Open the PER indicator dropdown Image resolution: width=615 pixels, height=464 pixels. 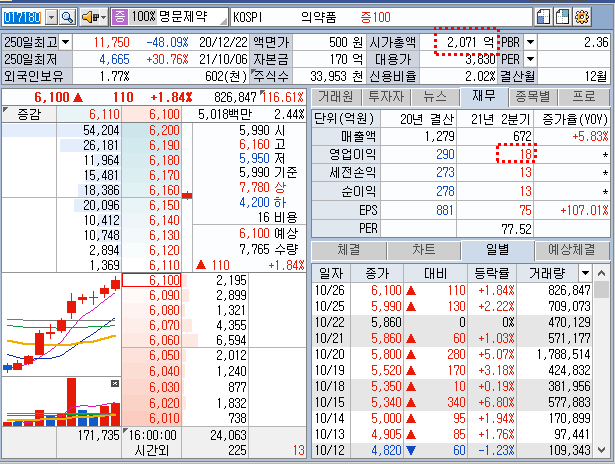[530, 59]
